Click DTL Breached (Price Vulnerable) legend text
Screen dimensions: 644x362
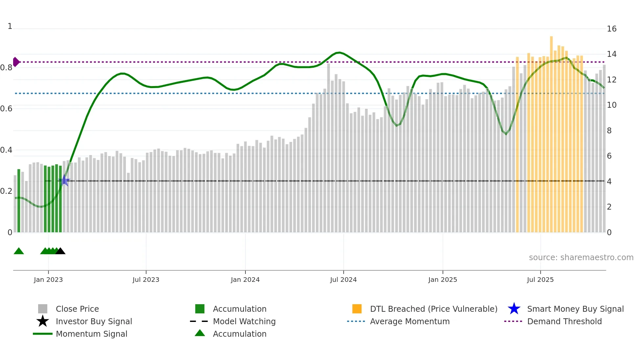tap(433, 309)
